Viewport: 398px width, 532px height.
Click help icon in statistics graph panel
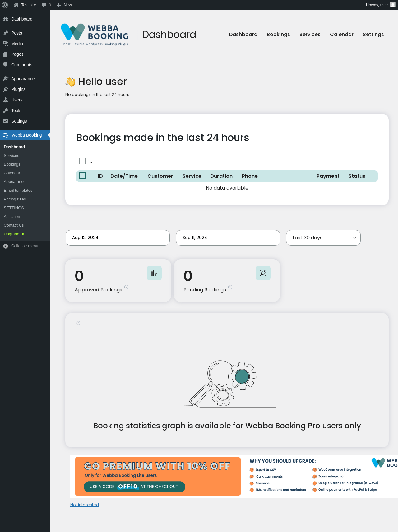78,323
